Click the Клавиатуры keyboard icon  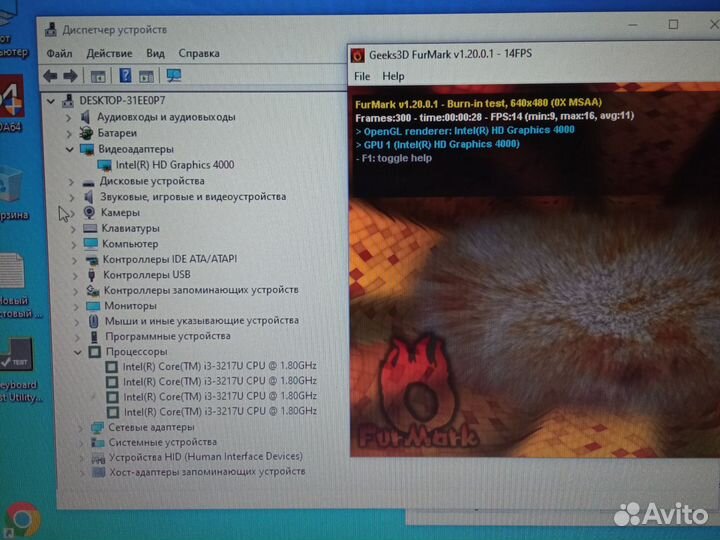pyautogui.click(x=90, y=228)
